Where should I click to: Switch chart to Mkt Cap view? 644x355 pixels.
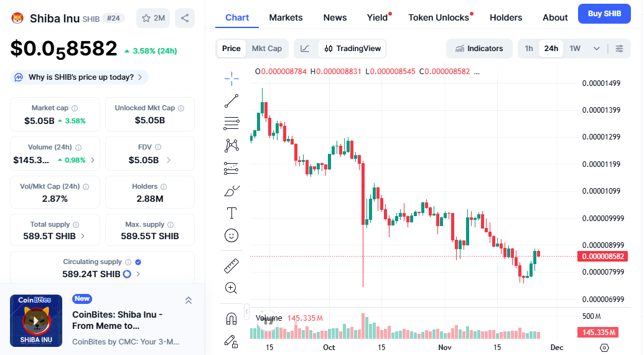point(266,49)
